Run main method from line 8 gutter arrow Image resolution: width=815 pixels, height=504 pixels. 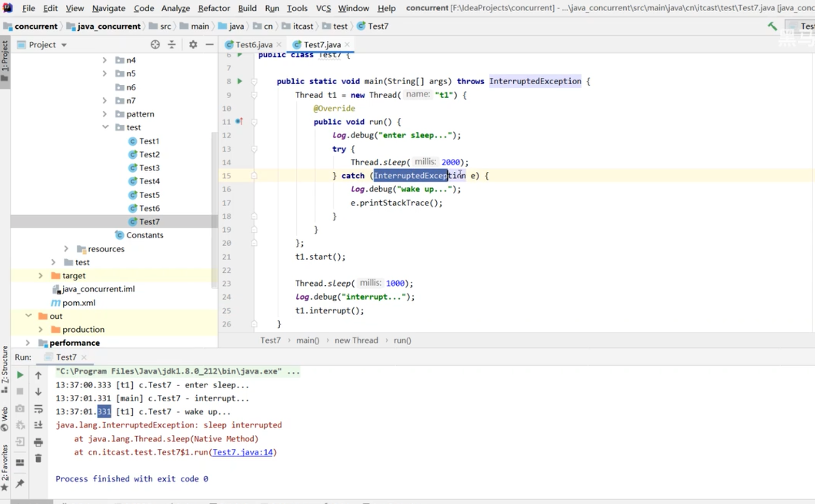pyautogui.click(x=239, y=81)
